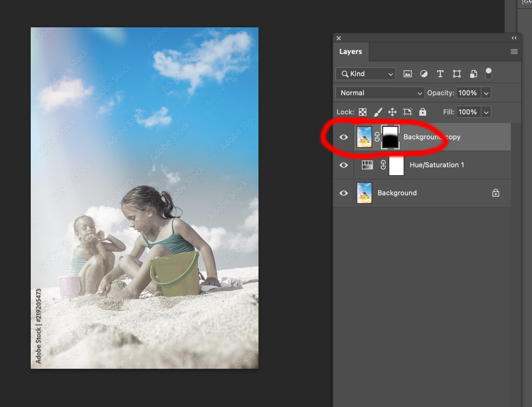Filter layers by pixel layers icon
This screenshot has height=407, width=532.
click(x=407, y=74)
